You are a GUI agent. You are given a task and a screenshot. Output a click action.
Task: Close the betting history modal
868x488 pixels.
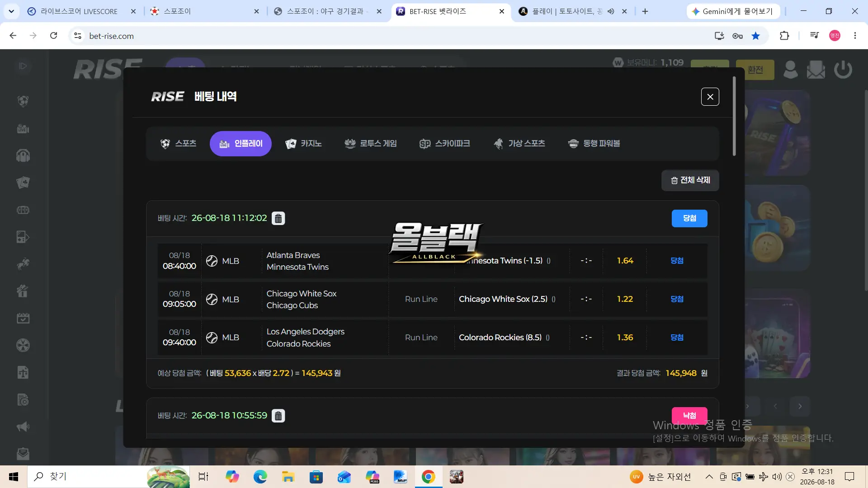tap(710, 97)
